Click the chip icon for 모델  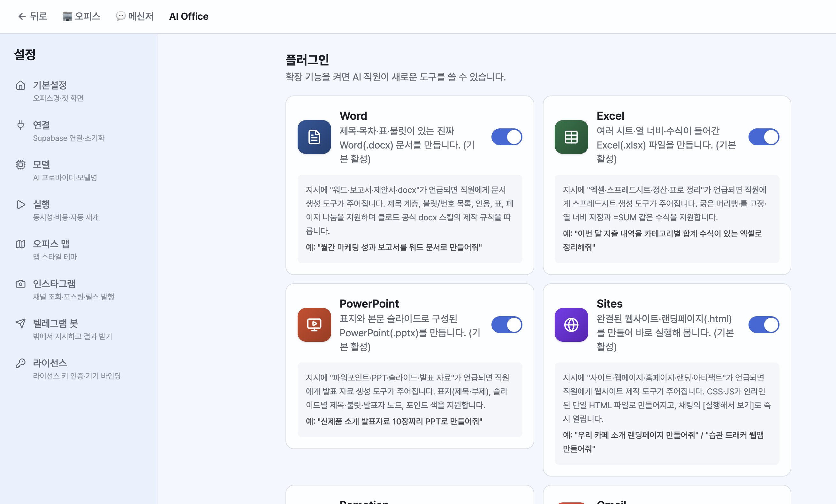pos(21,164)
